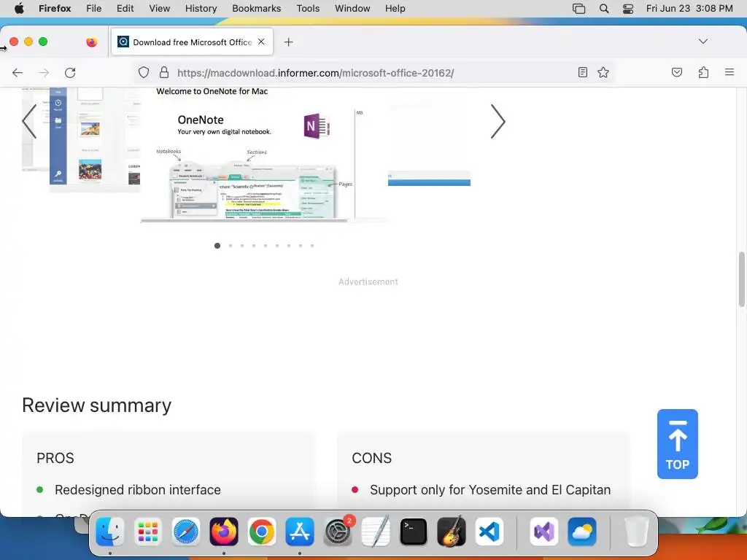Image resolution: width=747 pixels, height=560 pixels.
Task: Open the Firefox application menu
Action: point(55,8)
